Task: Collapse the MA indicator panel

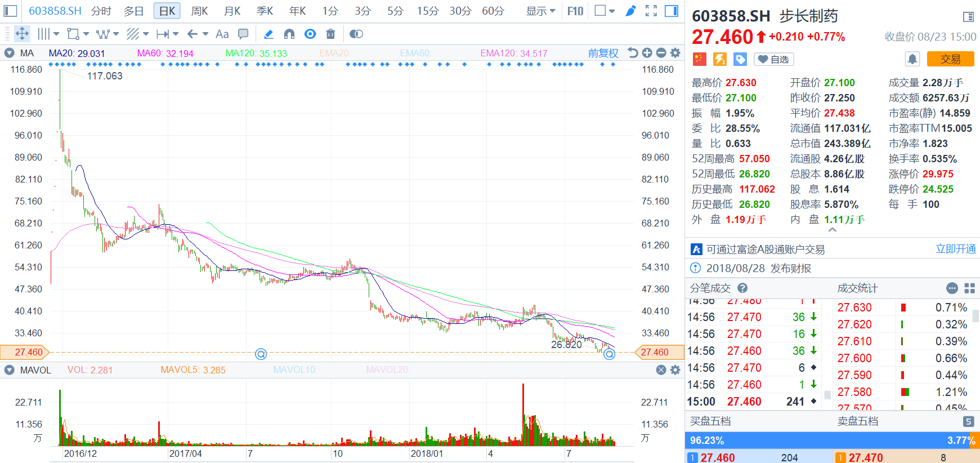Action: [10, 53]
